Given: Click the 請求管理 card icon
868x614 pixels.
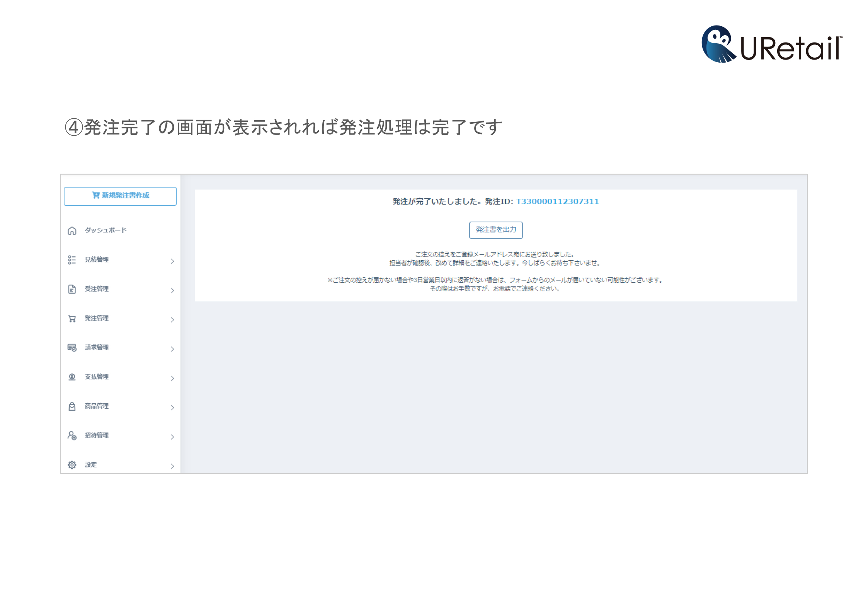Looking at the screenshot, I should (72, 348).
